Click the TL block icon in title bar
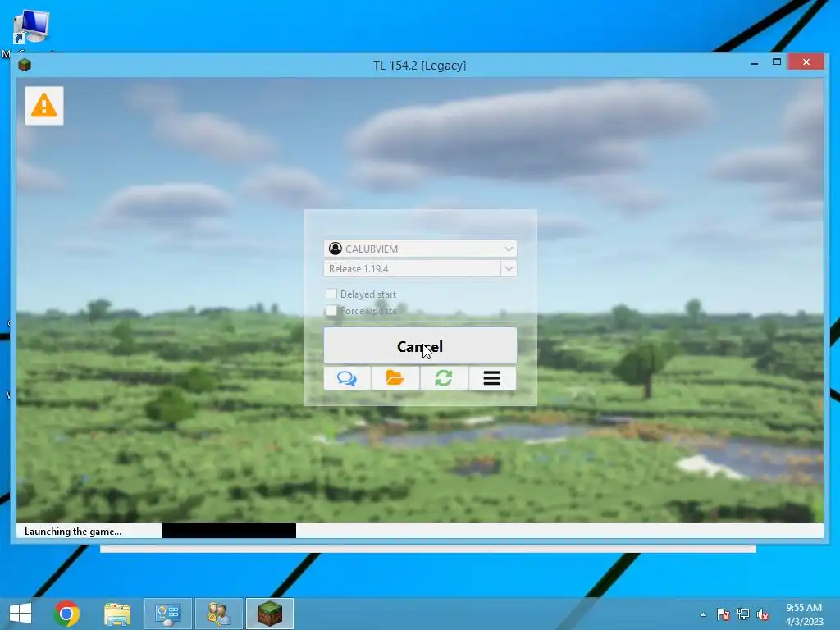 (x=25, y=65)
